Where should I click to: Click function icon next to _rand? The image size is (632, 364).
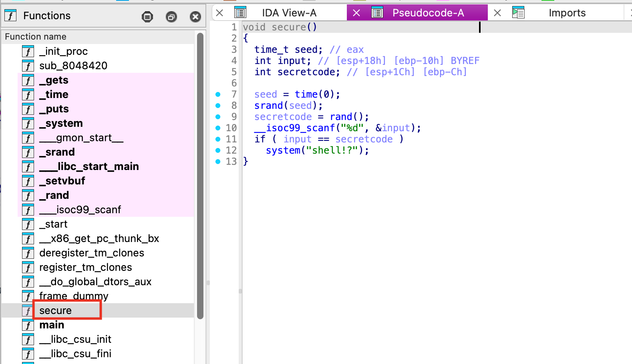click(28, 195)
